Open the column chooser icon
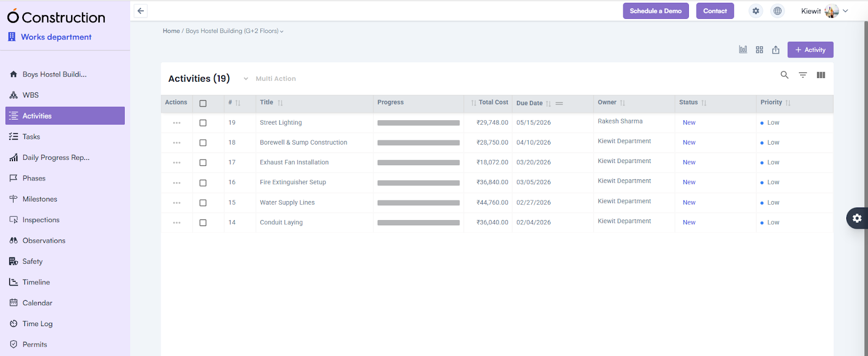868x356 pixels. (821, 75)
